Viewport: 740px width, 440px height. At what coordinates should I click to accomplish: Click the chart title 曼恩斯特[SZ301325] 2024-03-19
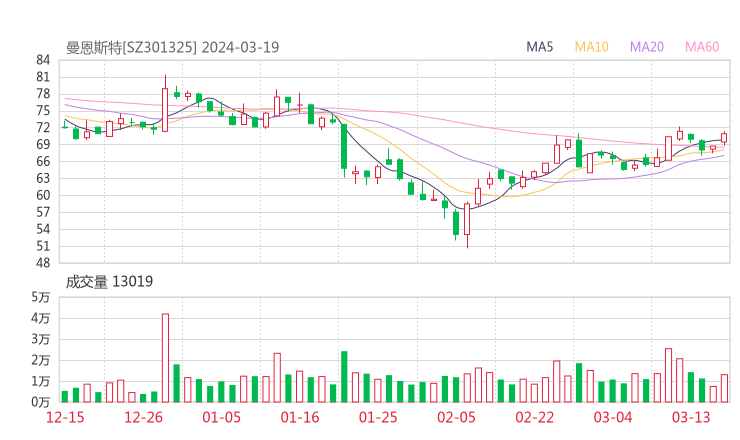coord(173,47)
